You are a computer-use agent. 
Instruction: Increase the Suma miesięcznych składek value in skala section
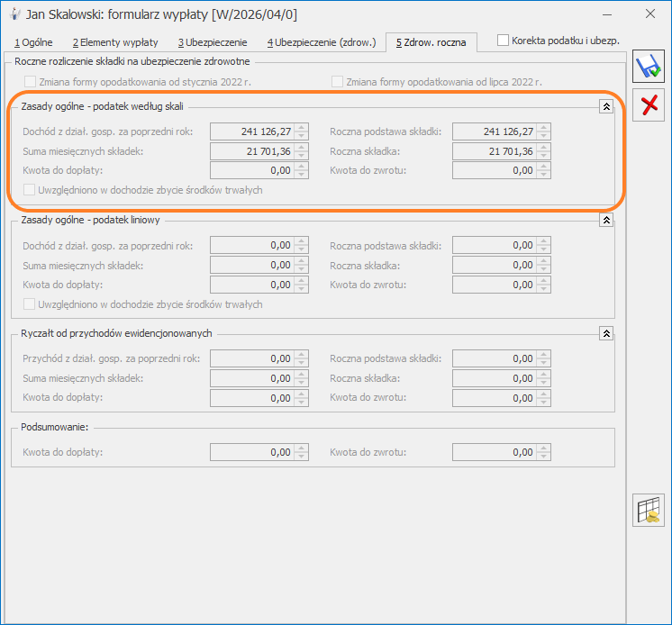pyautogui.click(x=302, y=147)
